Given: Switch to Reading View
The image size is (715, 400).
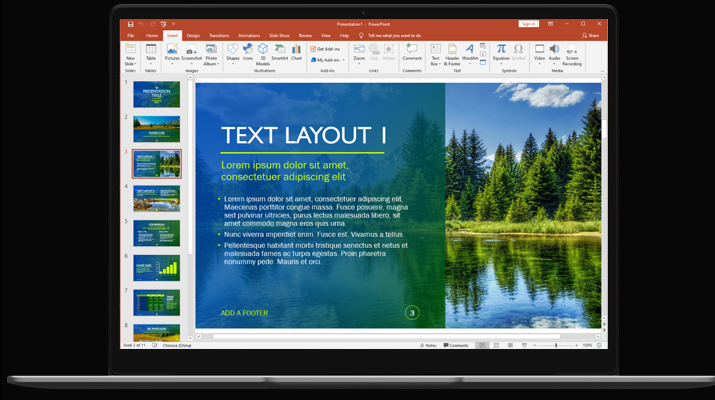Looking at the screenshot, I should tap(510, 345).
